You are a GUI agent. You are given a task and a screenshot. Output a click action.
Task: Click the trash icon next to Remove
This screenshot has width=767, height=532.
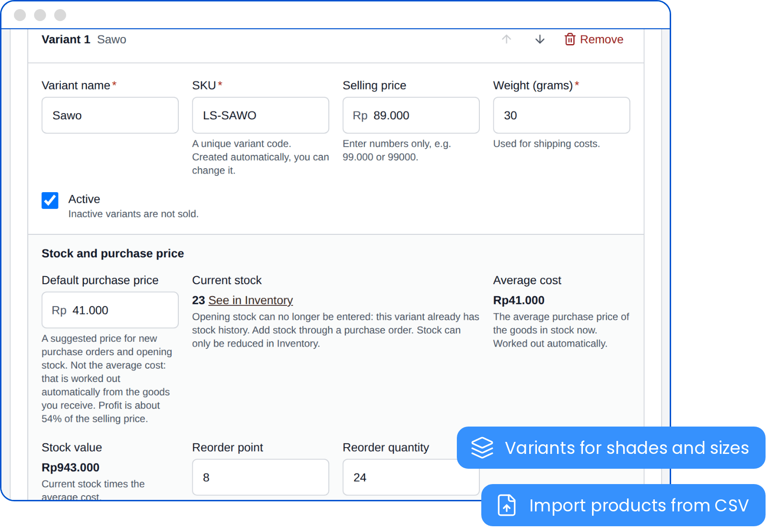click(569, 39)
